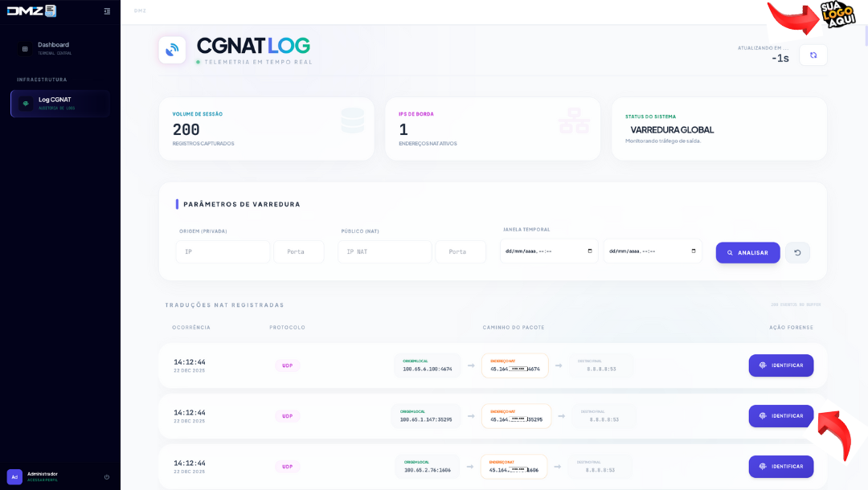Click IDENTIFICAR for the 100.65.1.147 entry
This screenshot has height=490, width=868.
780,416
